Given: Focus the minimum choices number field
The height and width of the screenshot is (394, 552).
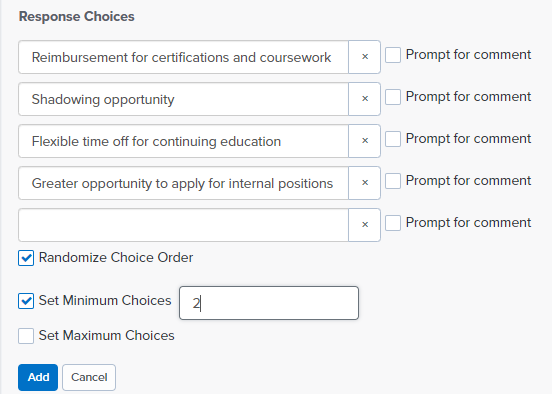Looking at the screenshot, I should point(269,303).
